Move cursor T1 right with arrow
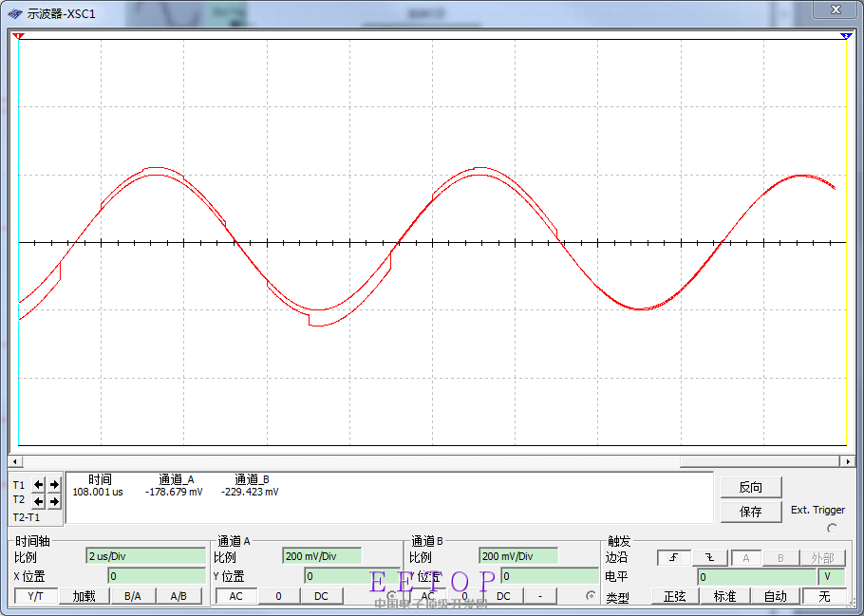The image size is (864, 616). tap(54, 485)
